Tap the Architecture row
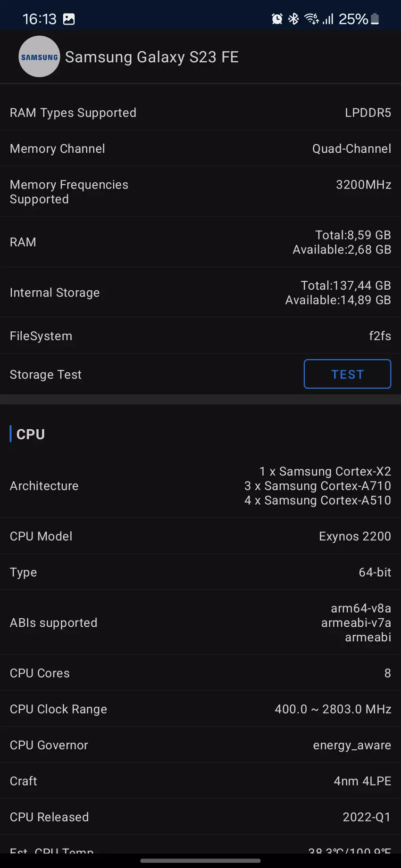 point(200,486)
